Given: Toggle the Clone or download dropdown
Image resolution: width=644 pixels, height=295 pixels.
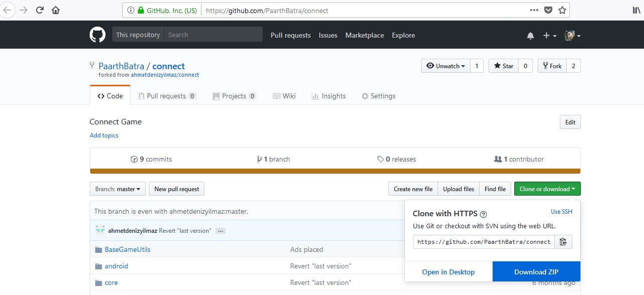Looking at the screenshot, I should [547, 189].
